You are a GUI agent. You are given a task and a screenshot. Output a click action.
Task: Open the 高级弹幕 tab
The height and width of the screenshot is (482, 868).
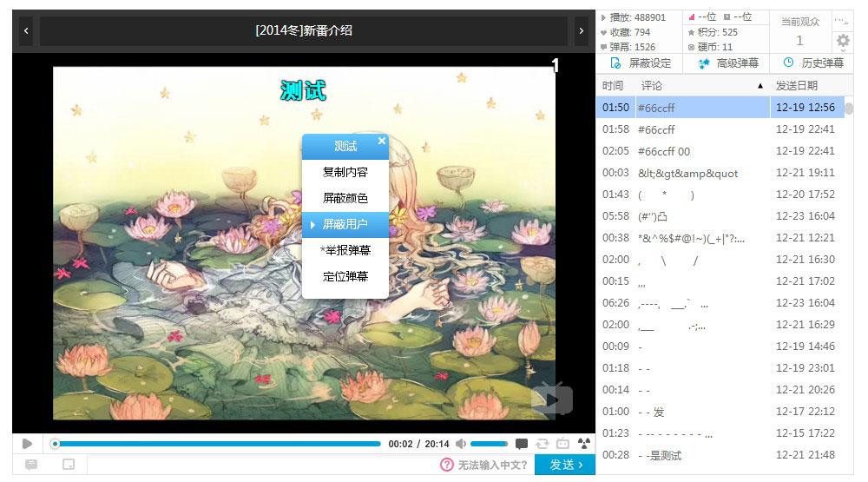click(727, 63)
